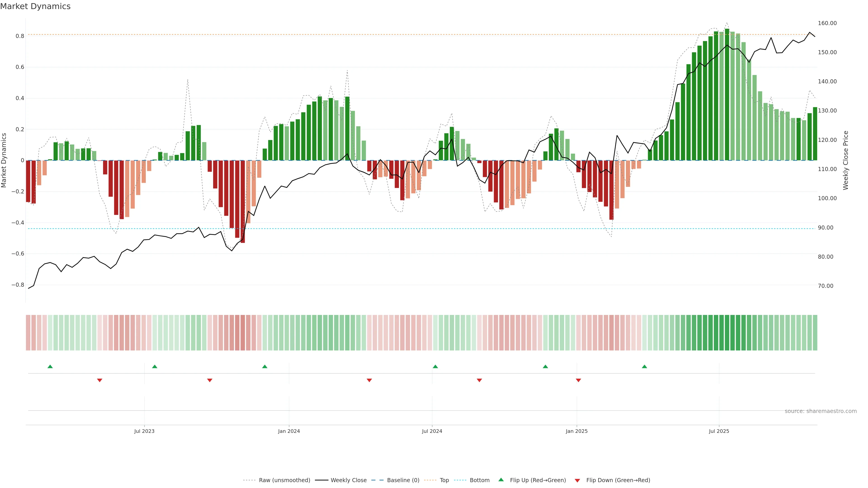Toggle the Baseline (0) legend entry
Viewport: 868px width, 488px height.
(x=403, y=480)
